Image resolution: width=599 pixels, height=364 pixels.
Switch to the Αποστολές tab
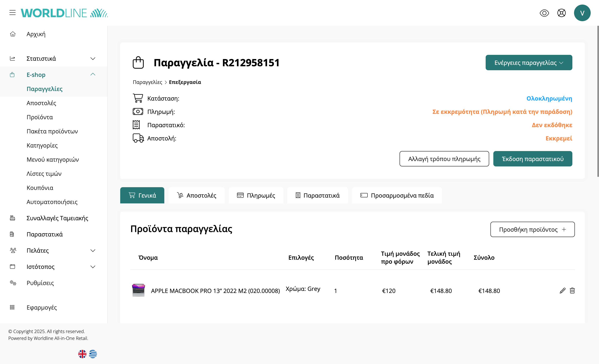point(196,195)
